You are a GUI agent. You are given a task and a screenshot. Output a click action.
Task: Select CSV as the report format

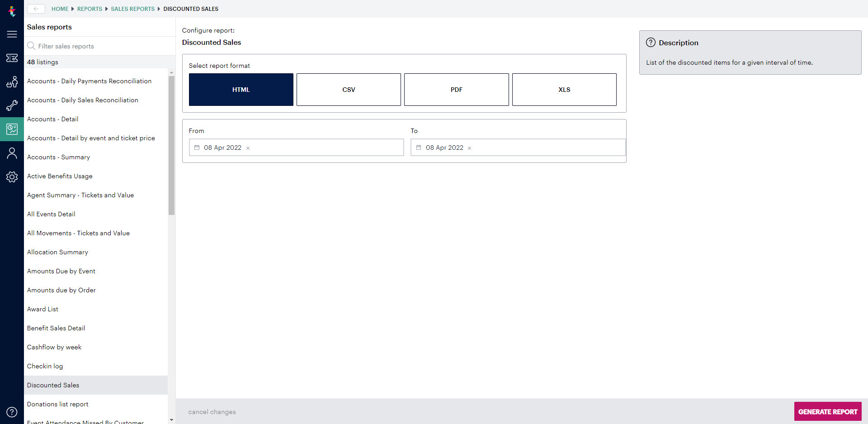[x=349, y=89]
